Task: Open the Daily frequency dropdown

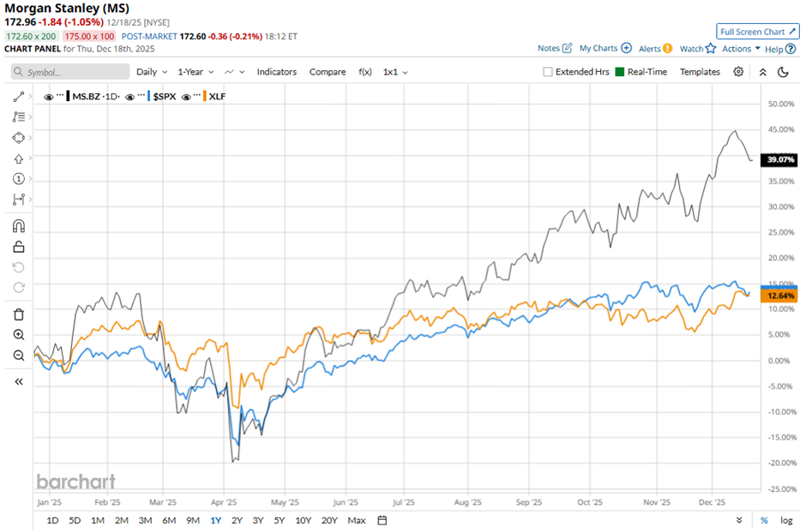Action: pos(151,72)
